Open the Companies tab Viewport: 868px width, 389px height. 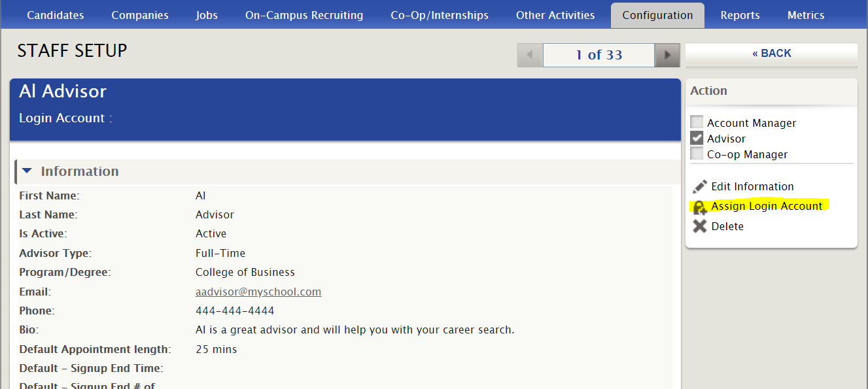coord(140,15)
